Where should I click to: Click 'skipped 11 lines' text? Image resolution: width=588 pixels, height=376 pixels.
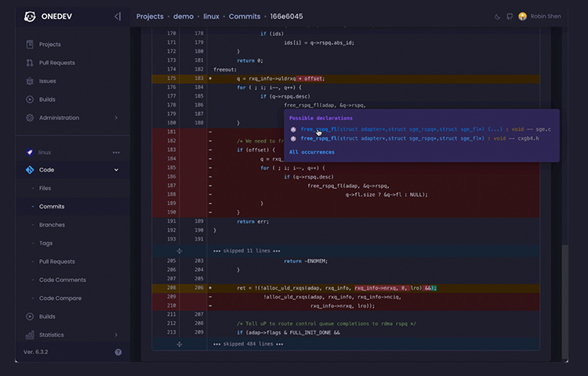click(246, 251)
